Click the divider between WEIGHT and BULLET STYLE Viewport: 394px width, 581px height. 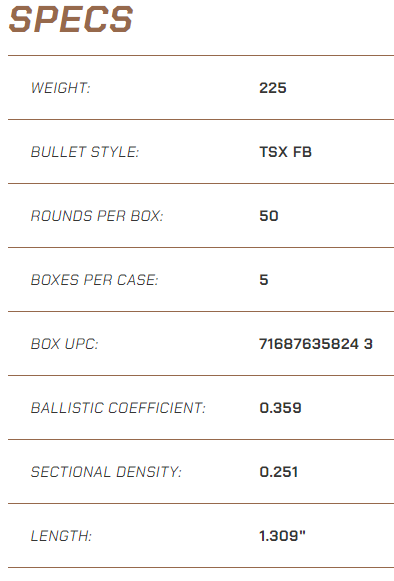click(x=201, y=120)
